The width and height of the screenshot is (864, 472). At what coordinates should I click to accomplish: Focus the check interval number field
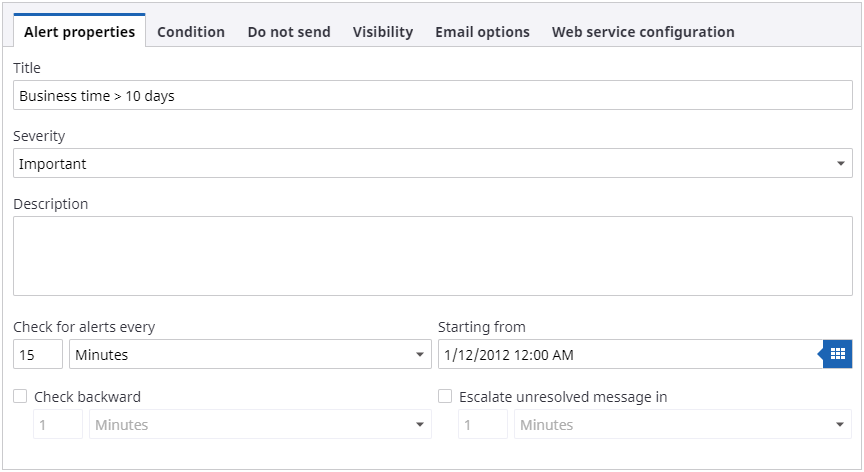[x=38, y=355]
